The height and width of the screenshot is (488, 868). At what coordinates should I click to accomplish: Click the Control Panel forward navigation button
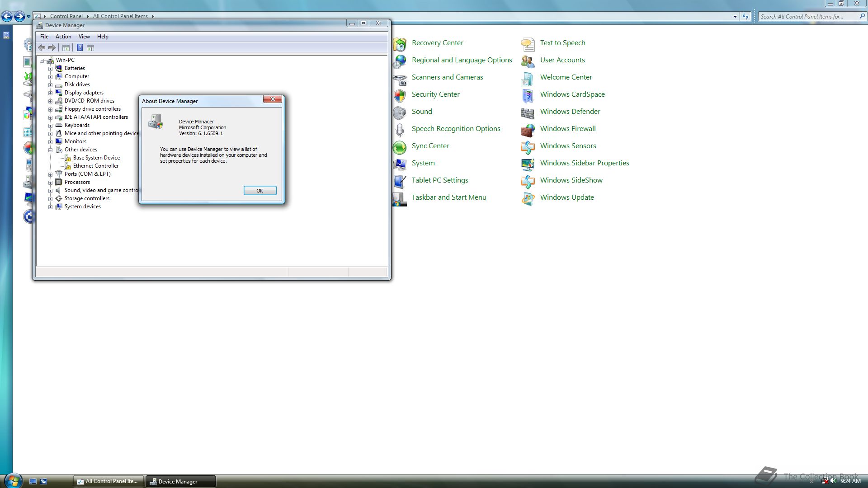[19, 17]
